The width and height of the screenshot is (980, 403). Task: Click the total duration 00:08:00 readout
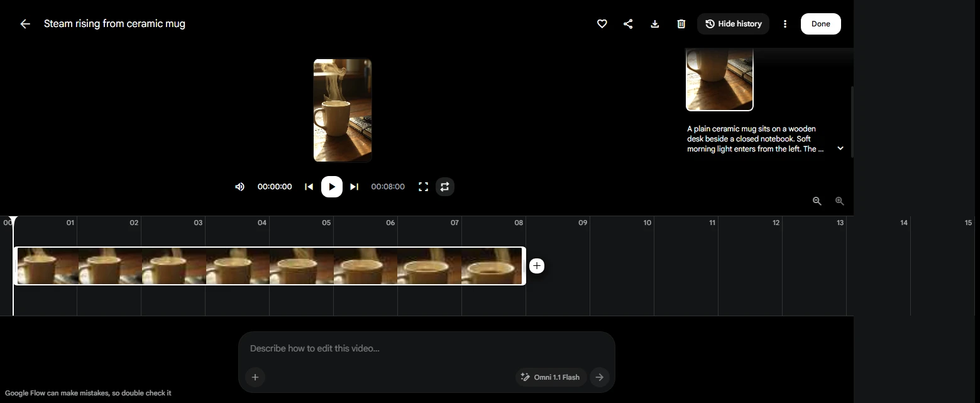point(388,187)
